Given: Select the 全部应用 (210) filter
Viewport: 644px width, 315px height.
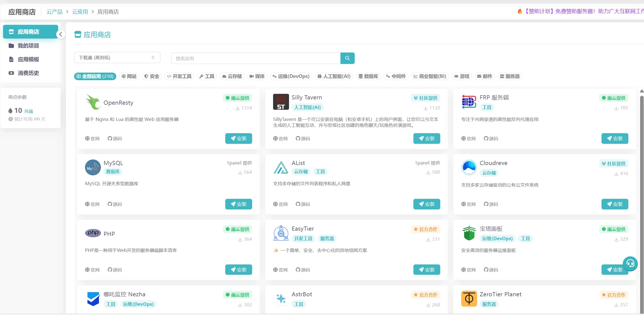Looking at the screenshot, I should (x=95, y=76).
